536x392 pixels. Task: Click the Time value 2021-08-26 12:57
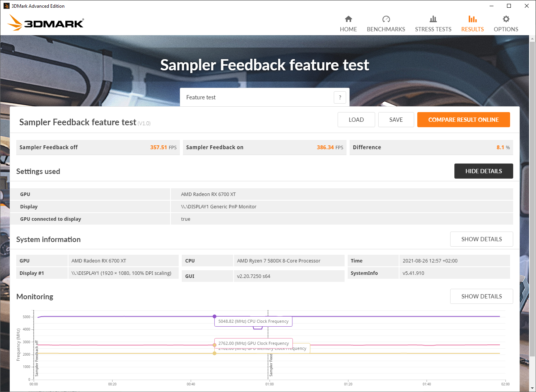pyautogui.click(x=430, y=261)
